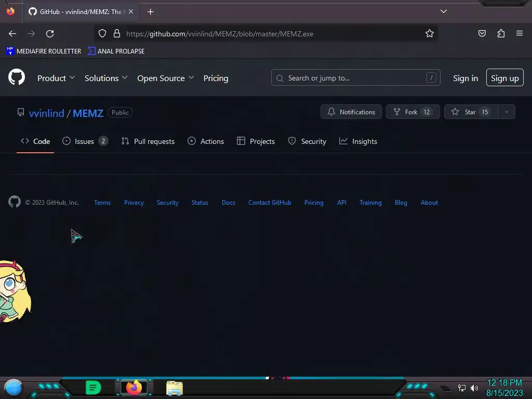This screenshot has width=532, height=399.
Task: Open the Security footer link
Action: (x=168, y=203)
